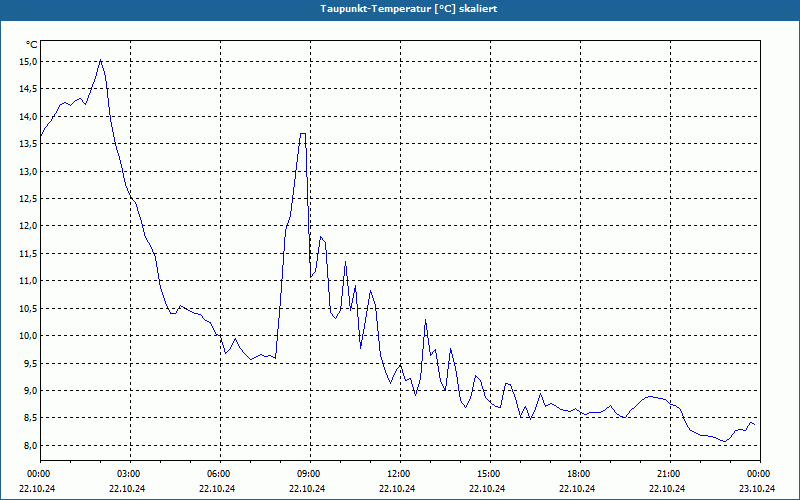The width and height of the screenshot is (800, 500).
Task: Click the 23.10.24 date label
Action: (x=757, y=488)
